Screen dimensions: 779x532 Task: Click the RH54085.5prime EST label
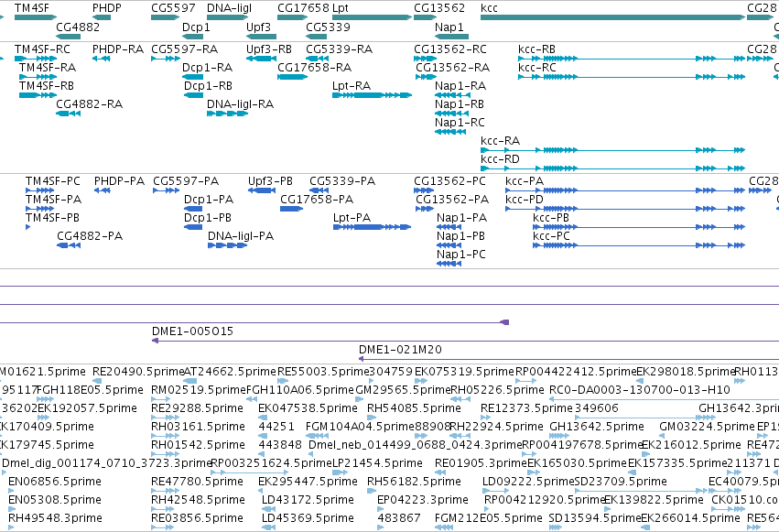414,408
